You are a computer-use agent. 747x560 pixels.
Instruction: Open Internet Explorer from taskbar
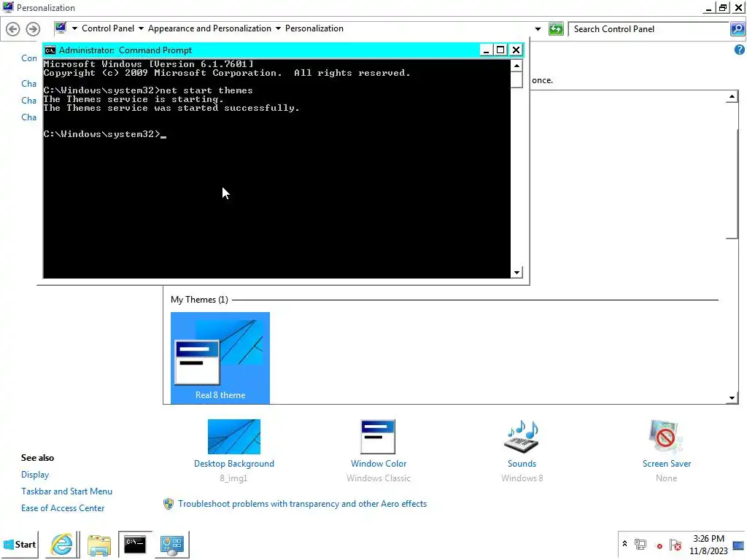62,544
